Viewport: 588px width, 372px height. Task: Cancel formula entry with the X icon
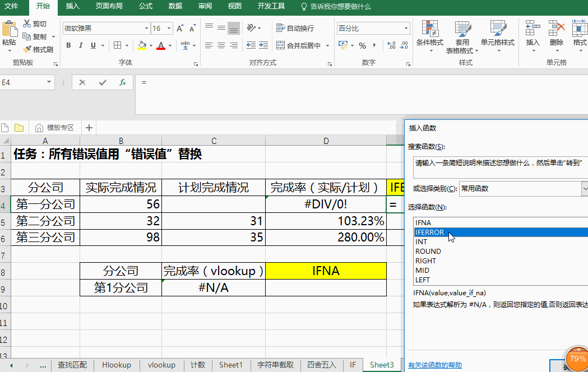click(x=82, y=82)
